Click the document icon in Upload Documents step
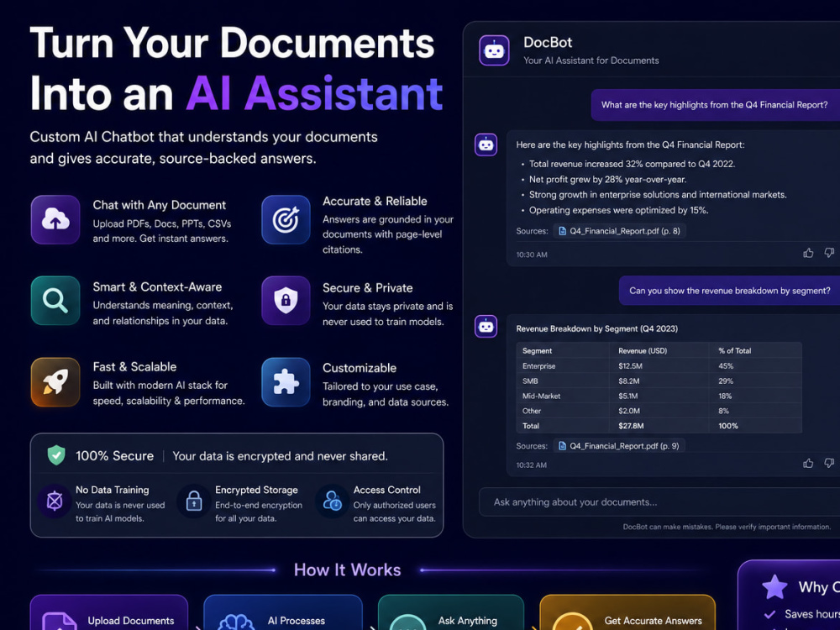Viewport: 840px width, 630px height. (x=59, y=622)
